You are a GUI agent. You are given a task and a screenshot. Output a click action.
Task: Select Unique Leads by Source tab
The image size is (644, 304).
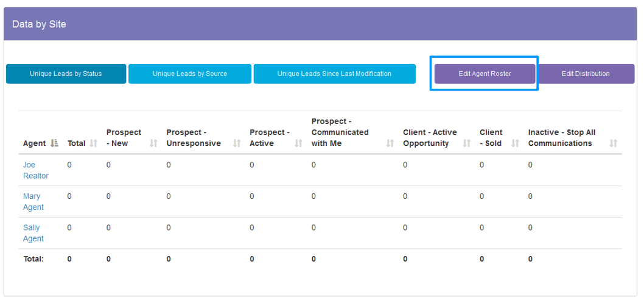pos(189,74)
